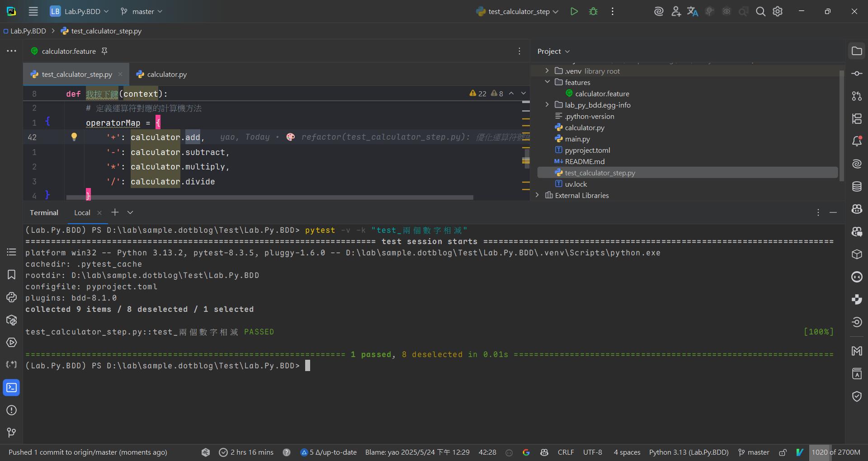868x461 pixels.
Task: Open Search Everywhere magnifier icon
Action: pyautogui.click(x=760, y=11)
